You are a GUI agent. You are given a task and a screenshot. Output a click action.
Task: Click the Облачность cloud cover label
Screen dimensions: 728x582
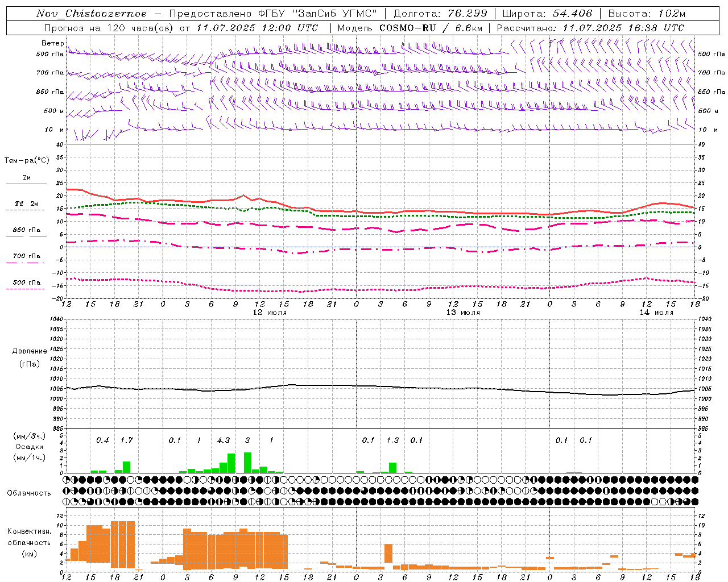29,493
